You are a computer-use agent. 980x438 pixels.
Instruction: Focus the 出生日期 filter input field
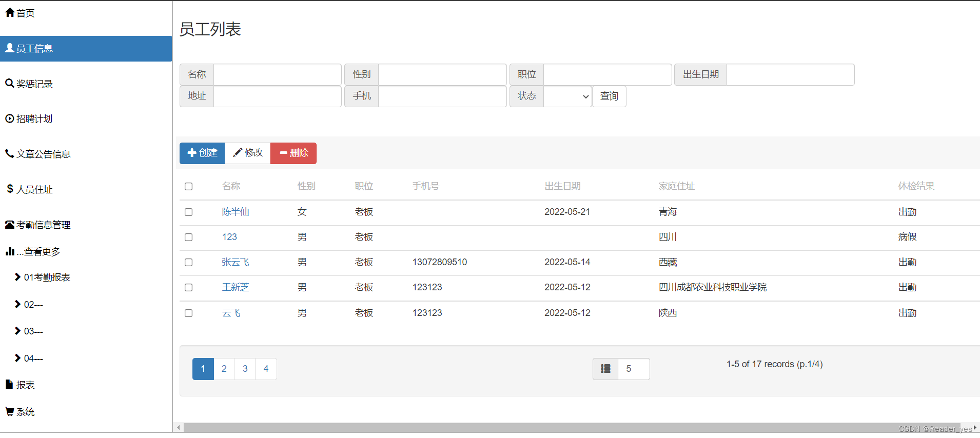click(791, 74)
